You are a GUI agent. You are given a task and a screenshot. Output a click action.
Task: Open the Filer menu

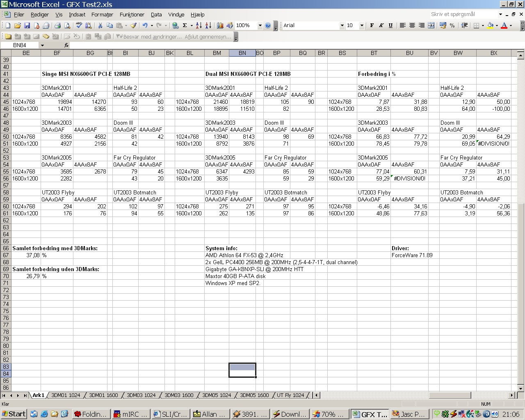point(19,14)
